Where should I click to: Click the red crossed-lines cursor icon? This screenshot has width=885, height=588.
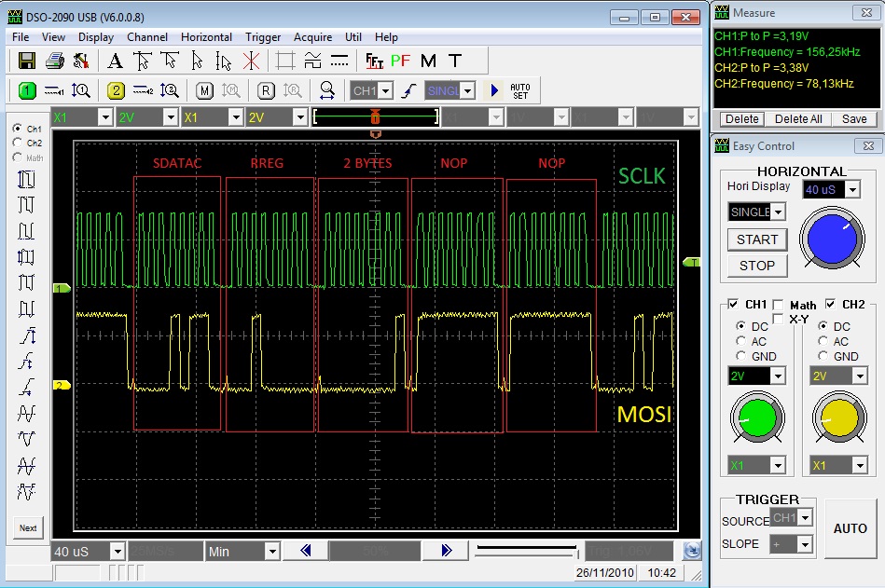tap(251, 61)
